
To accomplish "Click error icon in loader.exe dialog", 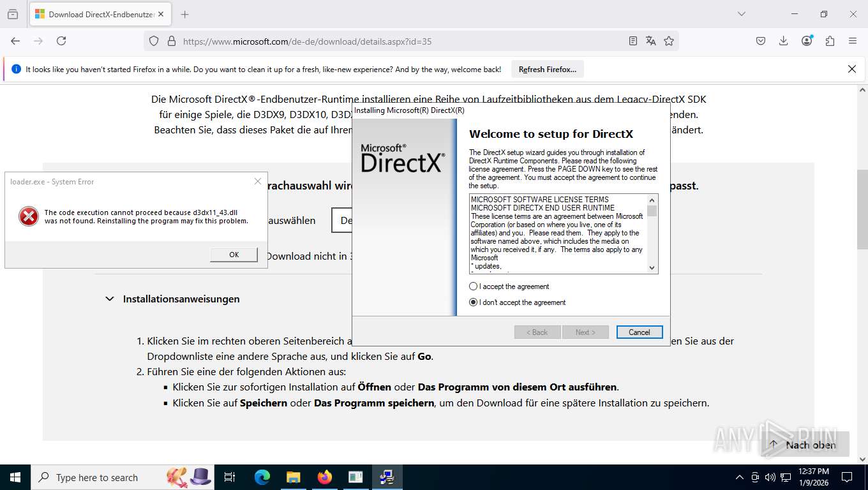I will pyautogui.click(x=29, y=217).
